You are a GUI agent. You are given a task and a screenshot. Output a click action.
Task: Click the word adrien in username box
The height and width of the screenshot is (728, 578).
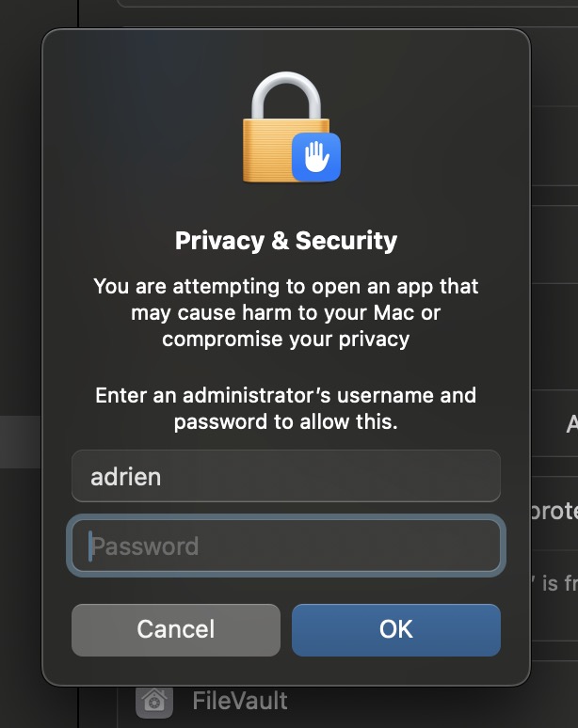(x=126, y=477)
